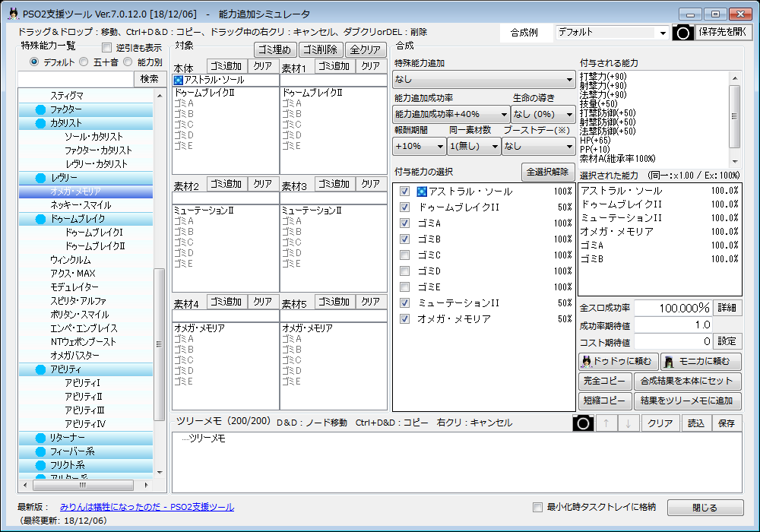Viewport: 760px width, 532px height.
Task: Click the 設定 button
Action: (x=727, y=341)
